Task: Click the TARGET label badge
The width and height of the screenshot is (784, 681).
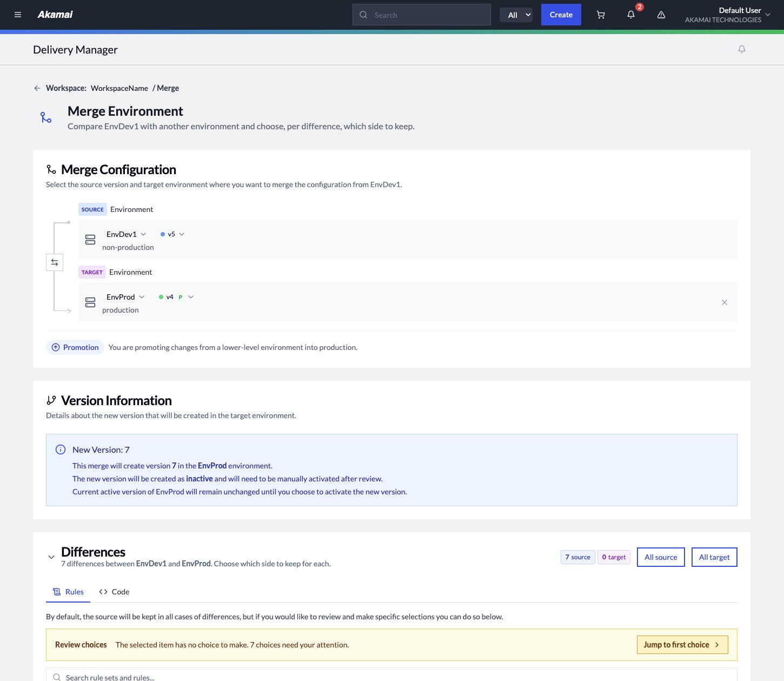Action: click(92, 272)
